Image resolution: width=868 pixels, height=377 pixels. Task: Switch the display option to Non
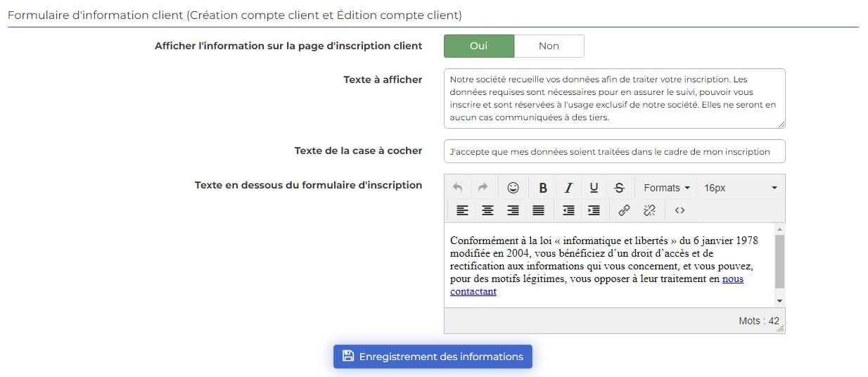549,46
